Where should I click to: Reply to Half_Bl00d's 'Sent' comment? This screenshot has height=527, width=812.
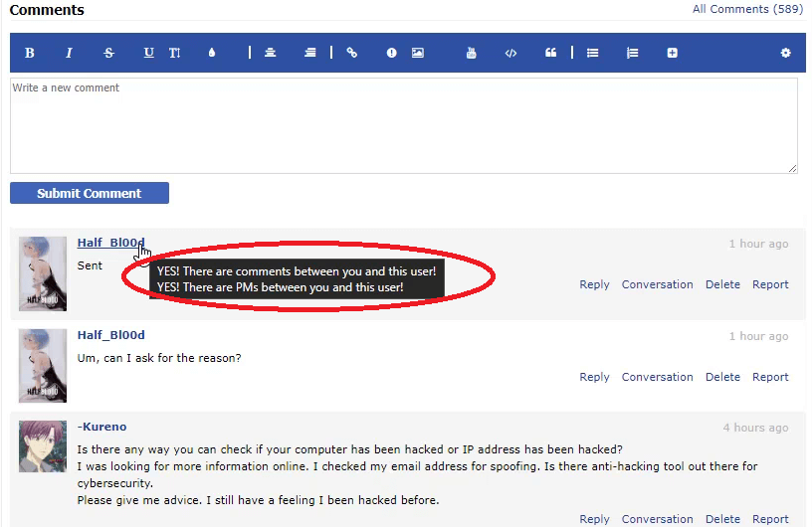pyautogui.click(x=594, y=284)
